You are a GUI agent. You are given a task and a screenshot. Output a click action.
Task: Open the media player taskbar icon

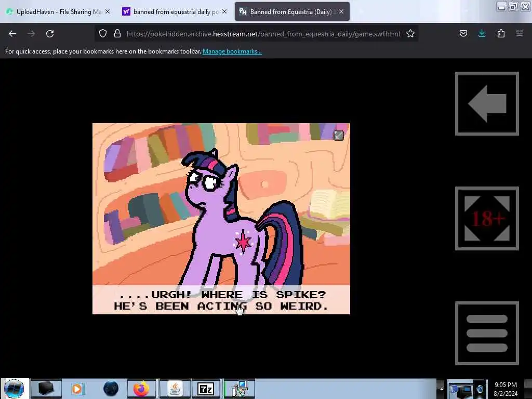pos(77,389)
